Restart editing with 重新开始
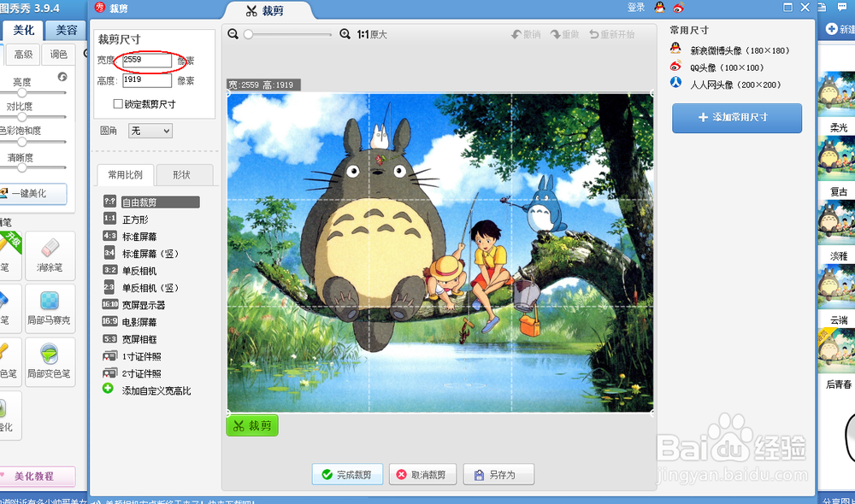Image resolution: width=855 pixels, height=504 pixels. click(x=612, y=34)
